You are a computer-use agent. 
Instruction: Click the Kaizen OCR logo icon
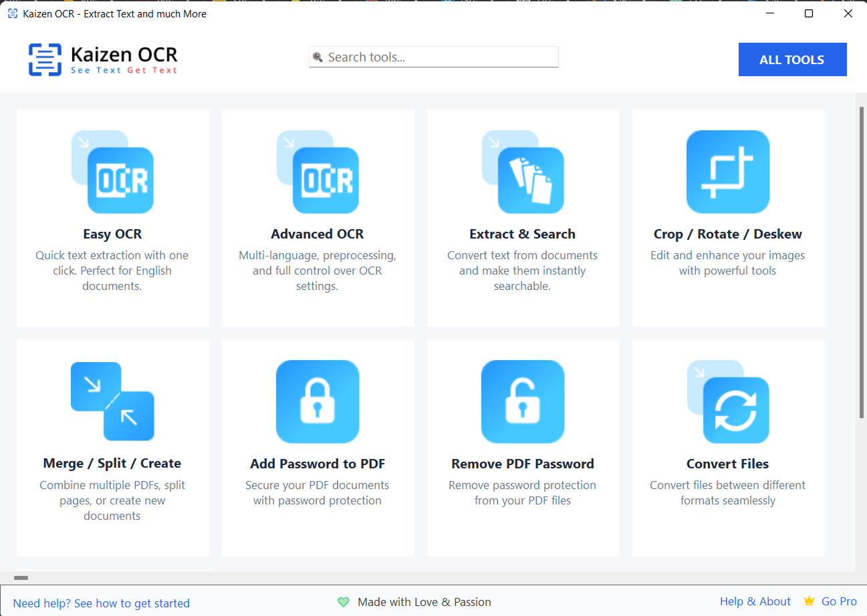[45, 59]
